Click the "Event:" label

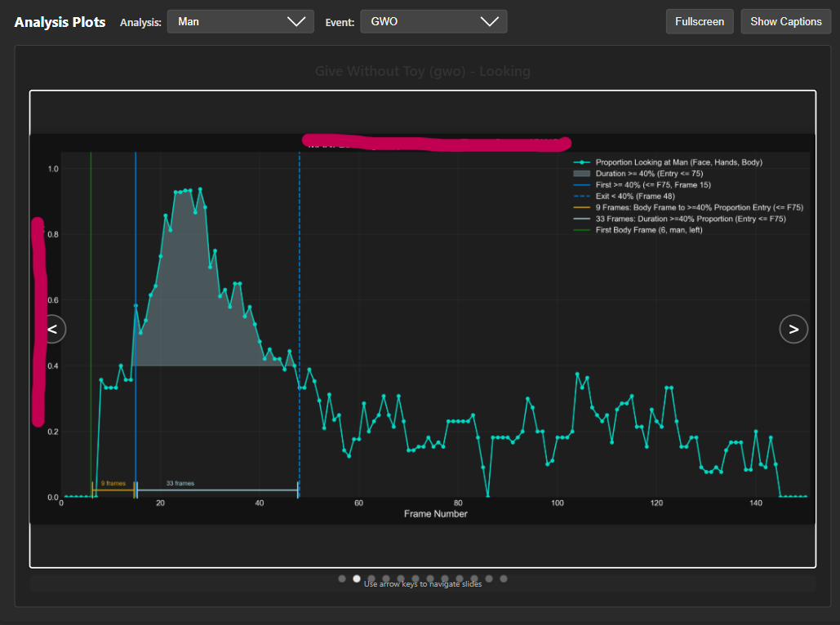[x=340, y=23]
